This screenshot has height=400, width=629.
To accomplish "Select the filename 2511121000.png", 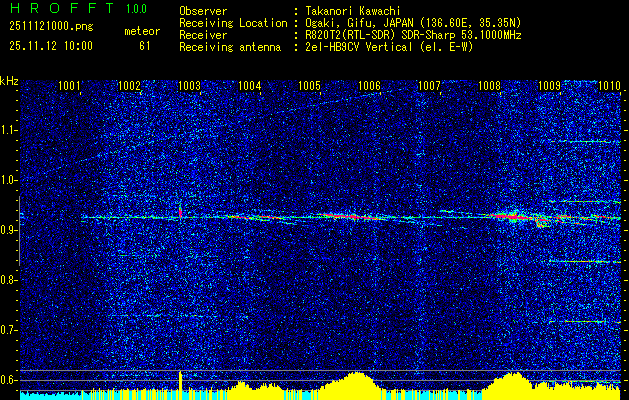I will [x=51, y=27].
